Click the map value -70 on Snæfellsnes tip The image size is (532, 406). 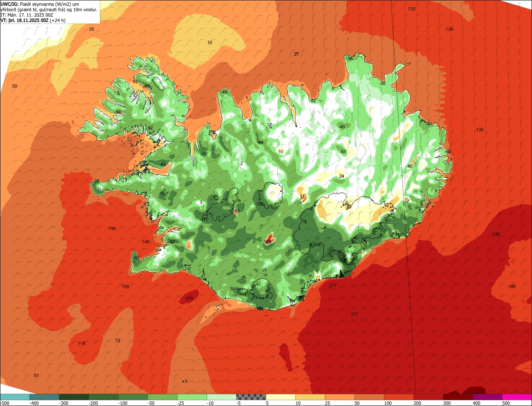(96, 182)
